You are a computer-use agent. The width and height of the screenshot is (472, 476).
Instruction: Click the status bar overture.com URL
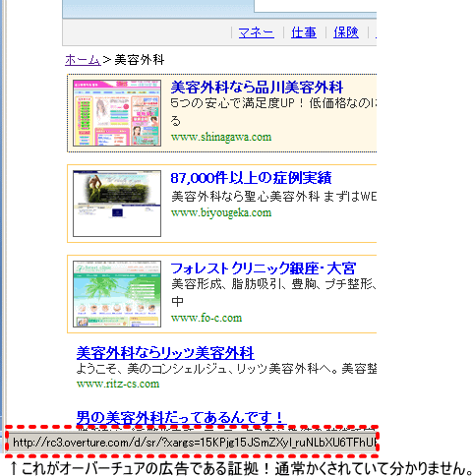pyautogui.click(x=194, y=443)
